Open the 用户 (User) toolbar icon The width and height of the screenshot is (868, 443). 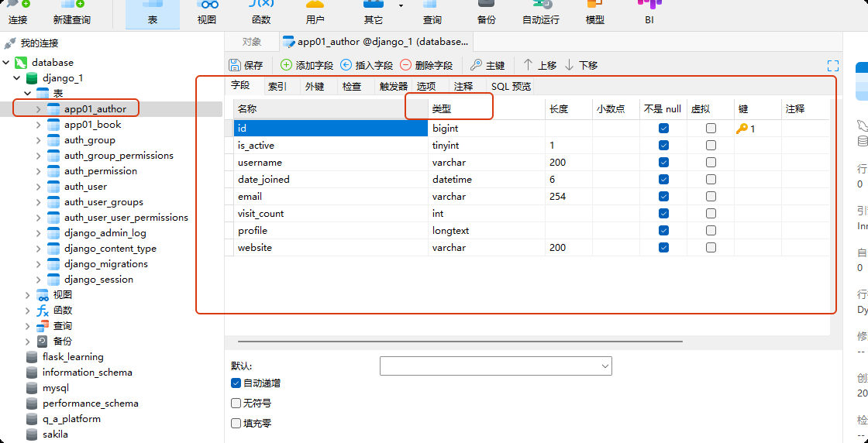click(315, 13)
